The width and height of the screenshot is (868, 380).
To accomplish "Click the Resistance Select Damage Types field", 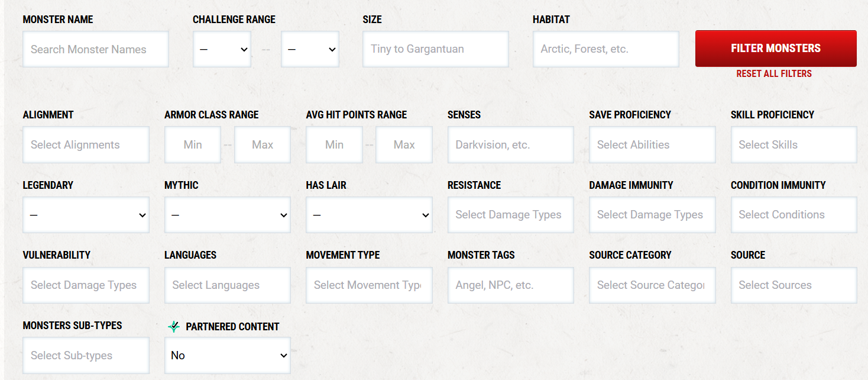I will [510, 215].
